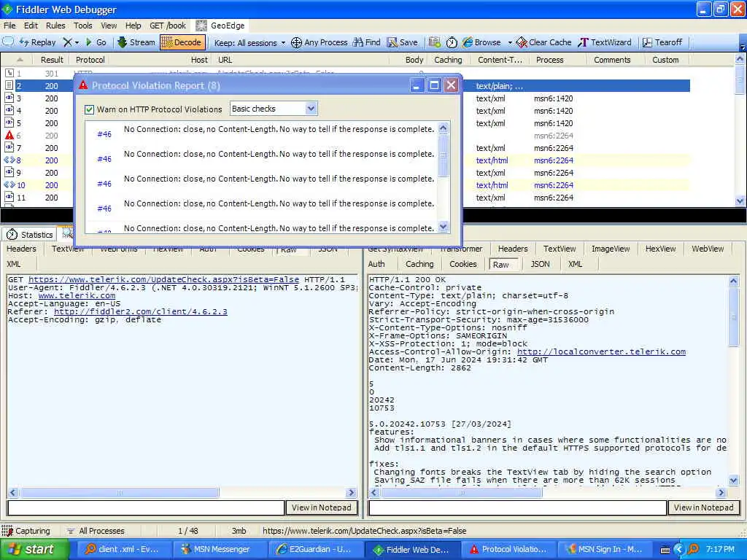Sort sessions by Content-Type column header
The width and height of the screenshot is (747, 560).
(500, 60)
